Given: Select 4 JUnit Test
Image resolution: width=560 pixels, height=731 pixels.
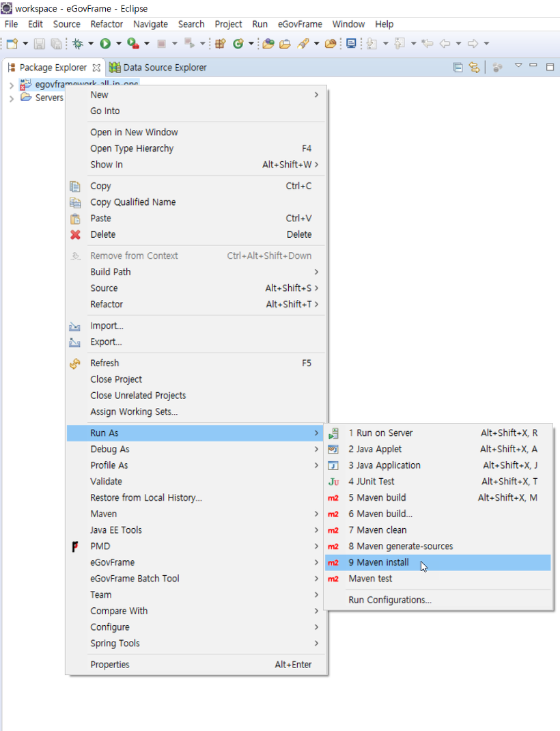Looking at the screenshot, I should coord(438,482).
